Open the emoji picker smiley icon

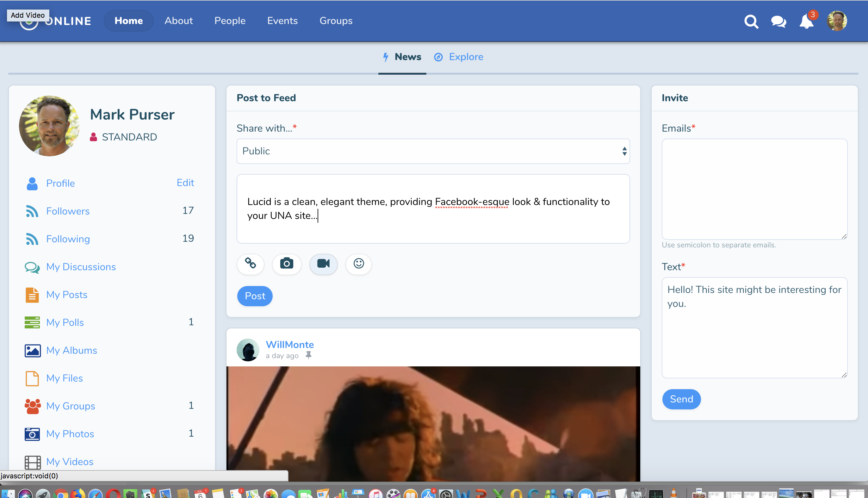(x=358, y=263)
